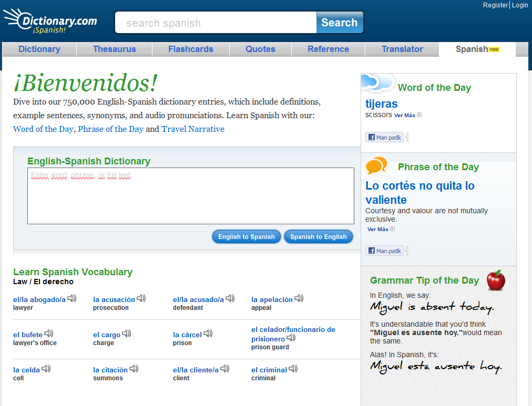The height and width of the screenshot is (406, 532).
Task: Hear pronunciation of 'la apelación'
Action: click(x=299, y=299)
